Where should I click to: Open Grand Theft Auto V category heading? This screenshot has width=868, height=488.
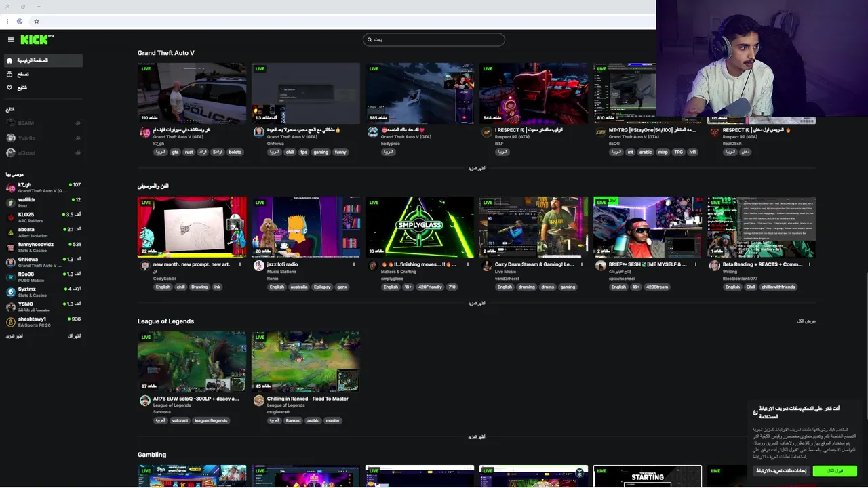click(165, 53)
